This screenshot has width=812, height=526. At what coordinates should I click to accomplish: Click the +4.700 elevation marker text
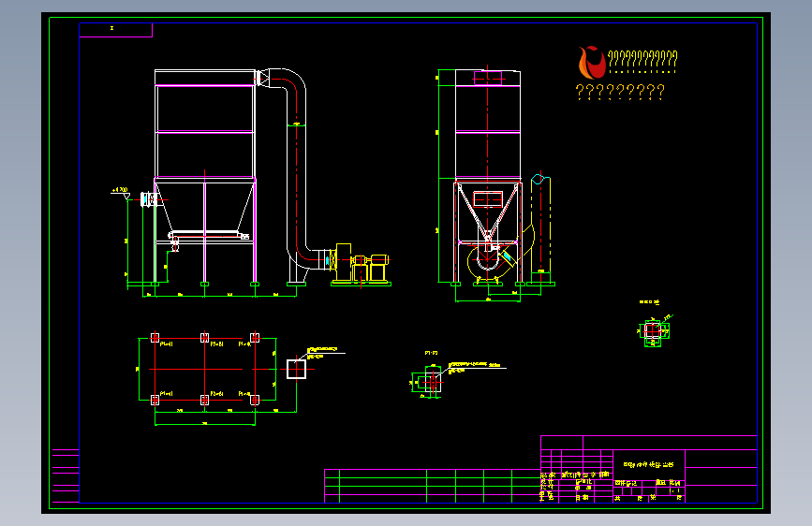click(x=120, y=190)
